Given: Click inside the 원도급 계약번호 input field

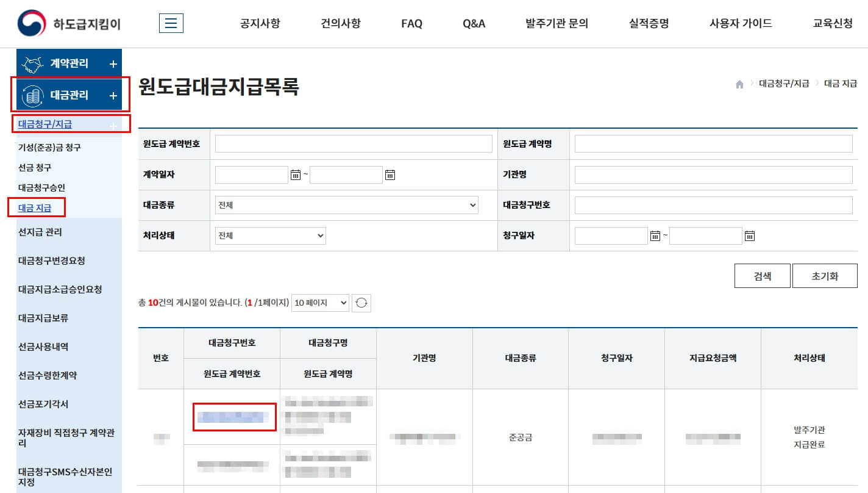Looking at the screenshot, I should 354,143.
